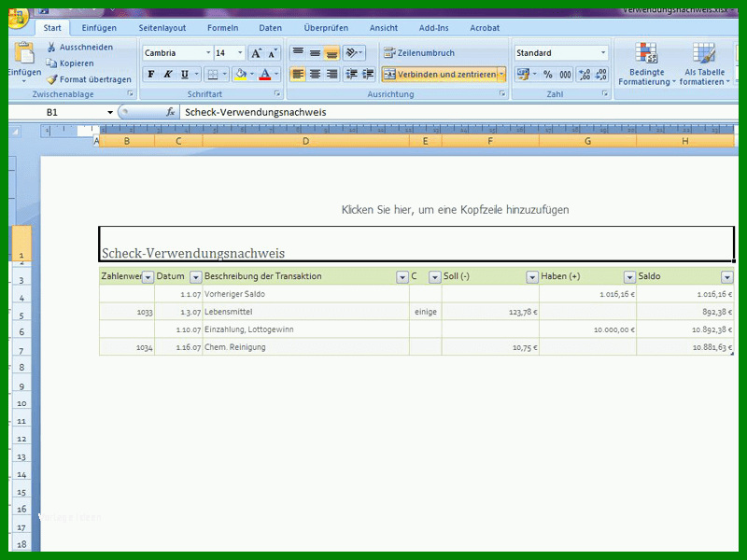Open the font name Cambria dropdown

[208, 53]
